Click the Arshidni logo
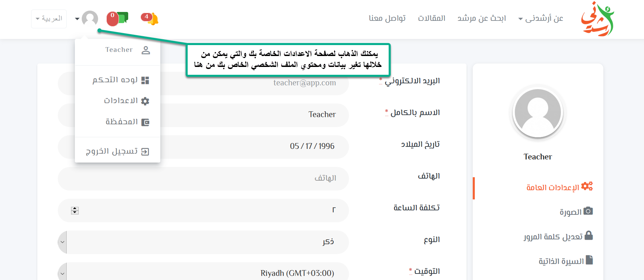Viewport: 644px width, 280px height. (597, 19)
